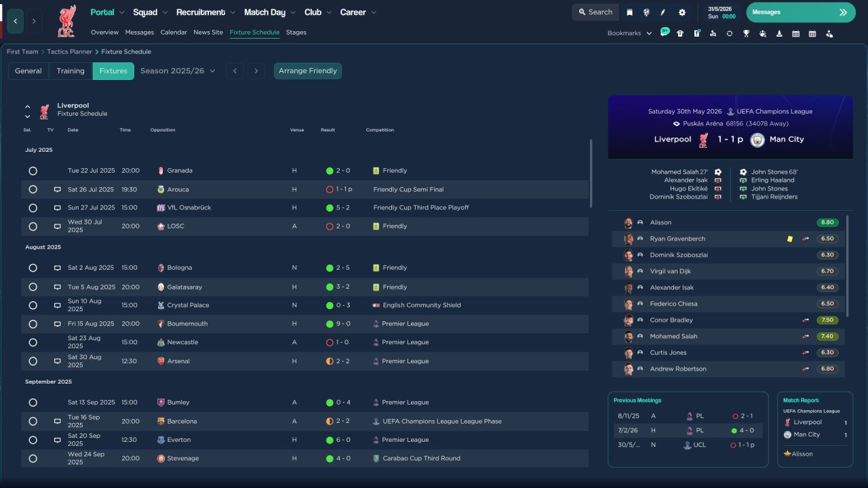Click Conor Bradley's 7.50 rating badge
The image size is (868, 488).
coord(827,320)
